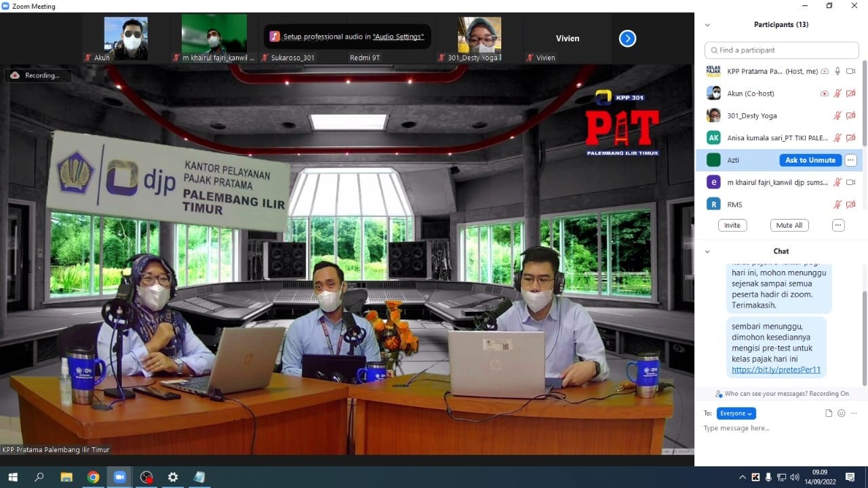The height and width of the screenshot is (488, 868).
Task: Click the next-page arrow in video gallery strip
Action: pos(627,39)
